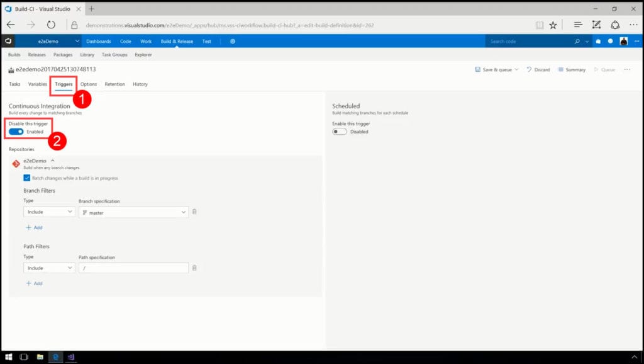Enable the Scheduled trigger toggle
The width and height of the screenshot is (644, 364).
click(x=339, y=132)
